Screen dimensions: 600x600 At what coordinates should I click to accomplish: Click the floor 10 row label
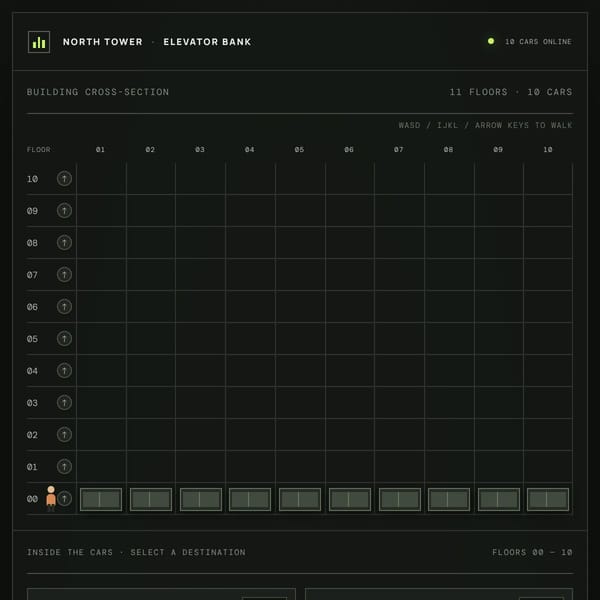coord(33,179)
